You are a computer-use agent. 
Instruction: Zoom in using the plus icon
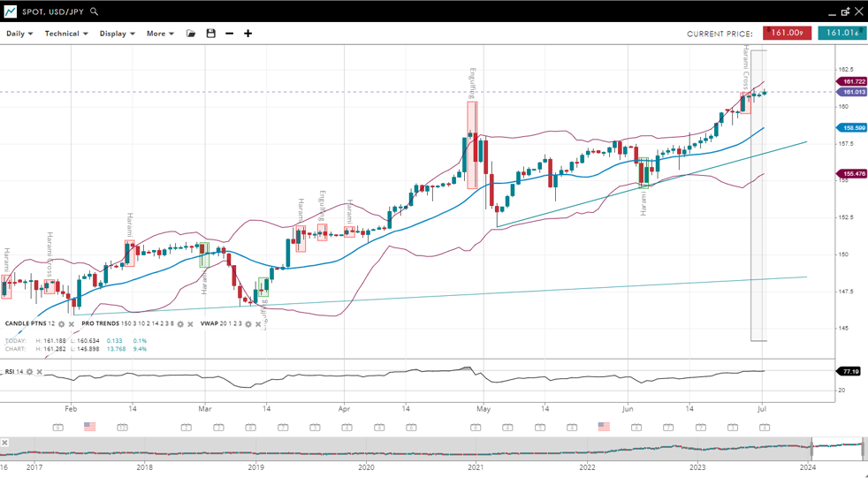[x=248, y=34]
